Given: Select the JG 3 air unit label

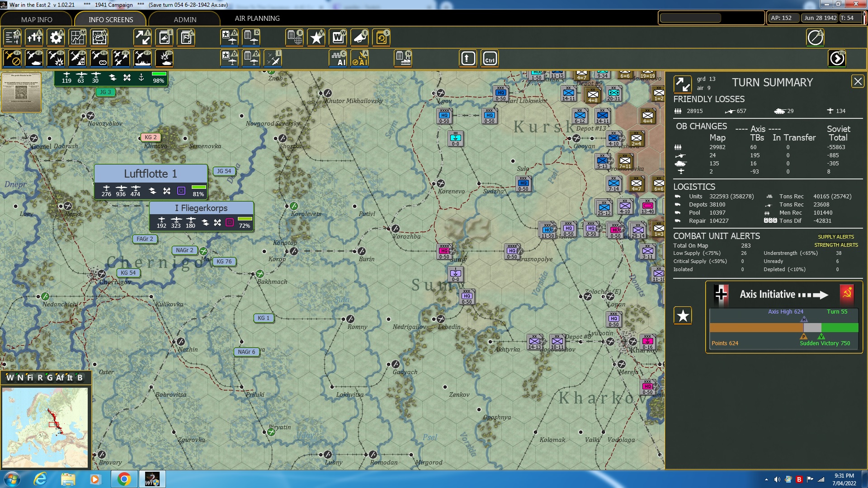Looking at the screenshot, I should pos(105,92).
